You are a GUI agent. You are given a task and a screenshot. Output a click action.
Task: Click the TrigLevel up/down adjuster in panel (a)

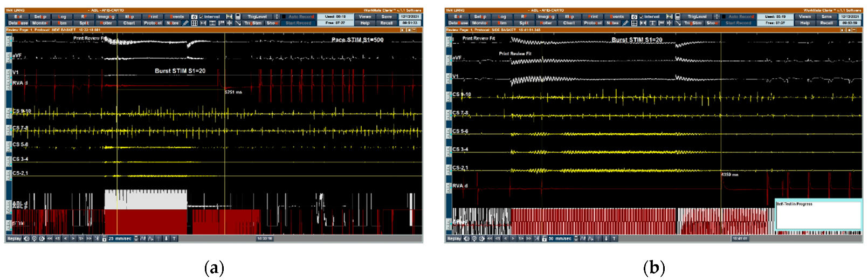(x=277, y=17)
